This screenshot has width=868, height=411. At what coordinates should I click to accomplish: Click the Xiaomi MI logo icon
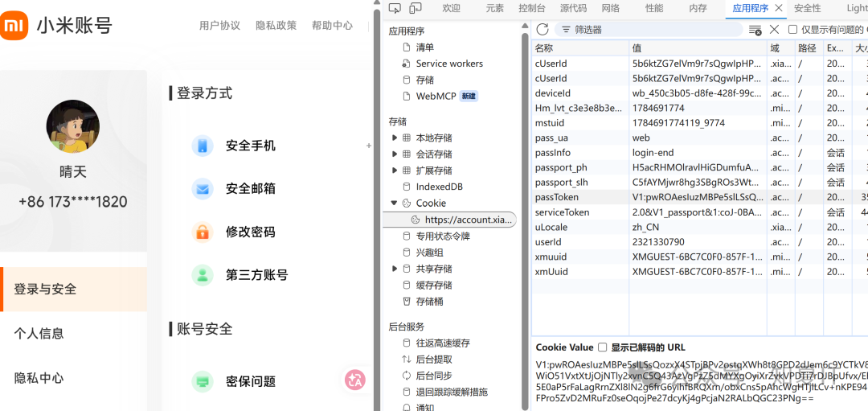(14, 26)
